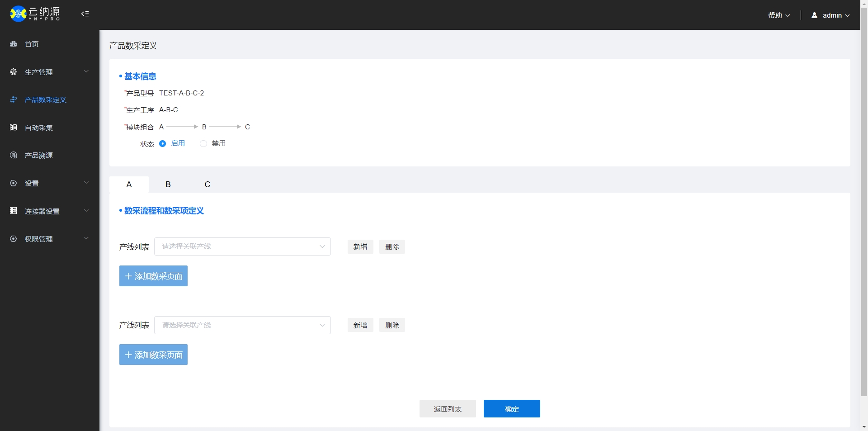Click the admin user avatar icon
The width and height of the screenshot is (868, 431).
[815, 15]
